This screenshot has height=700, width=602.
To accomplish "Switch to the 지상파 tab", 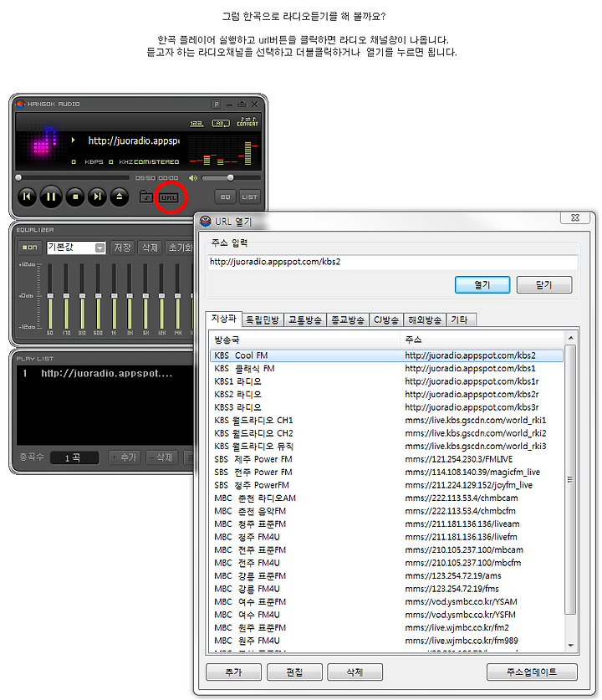I will 223,319.
